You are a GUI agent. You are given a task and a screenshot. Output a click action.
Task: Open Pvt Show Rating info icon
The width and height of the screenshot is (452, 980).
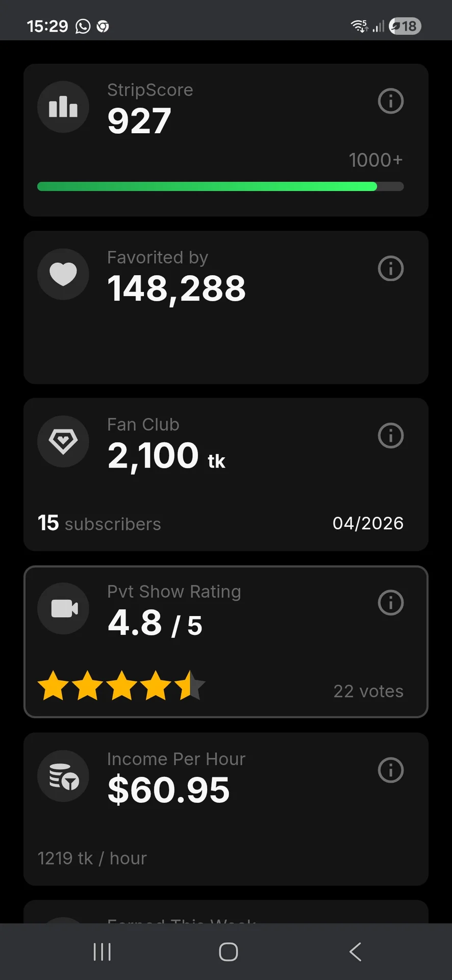pyautogui.click(x=391, y=603)
